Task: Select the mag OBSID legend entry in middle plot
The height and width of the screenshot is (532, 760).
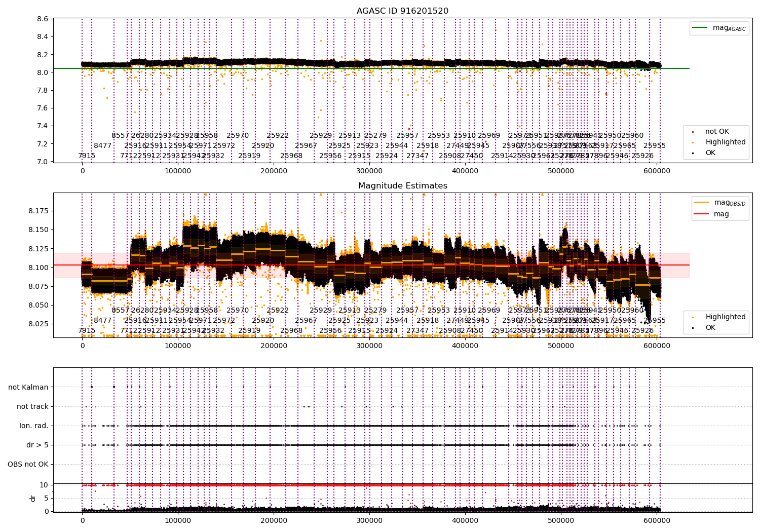Action: (x=720, y=203)
